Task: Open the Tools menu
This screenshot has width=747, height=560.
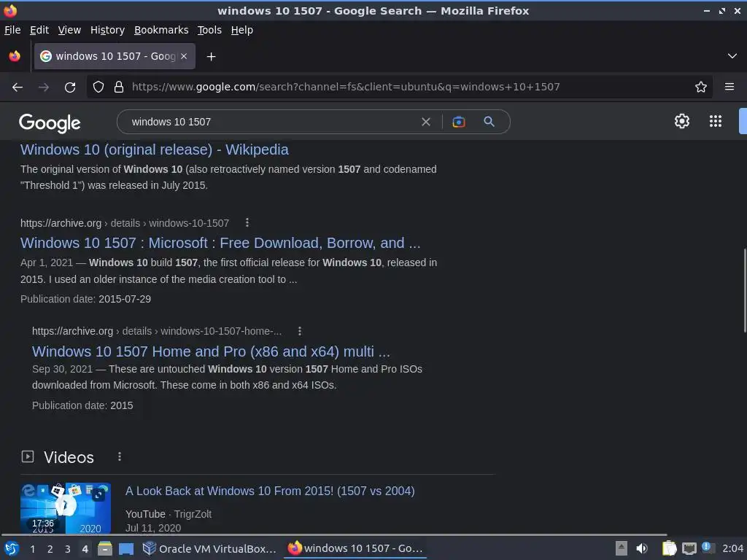Action: 209,30
